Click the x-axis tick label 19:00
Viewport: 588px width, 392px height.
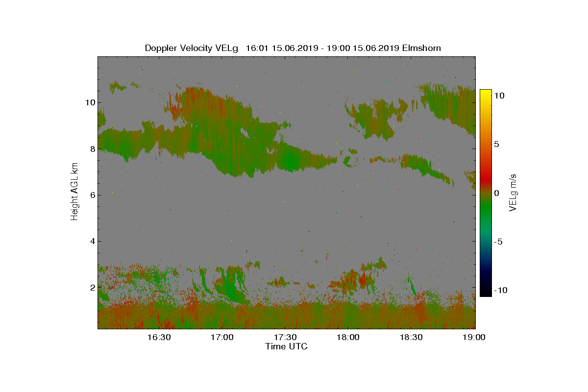474,337
